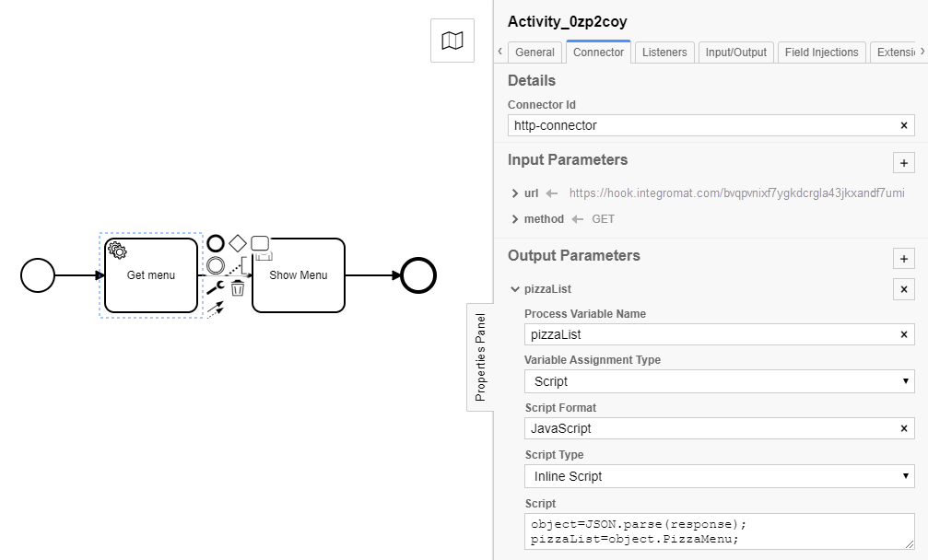Append end event from context pad
Screen dimensions: 928x560
point(216,244)
